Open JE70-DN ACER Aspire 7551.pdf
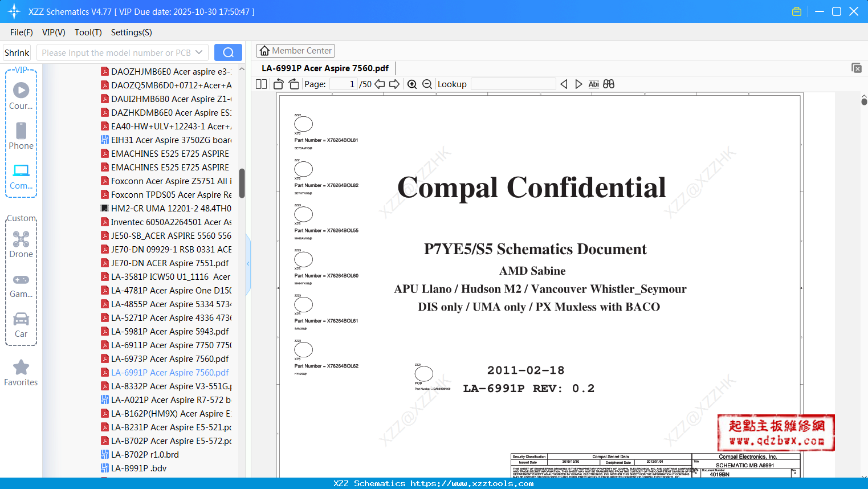This screenshot has width=868, height=489. coord(165,263)
